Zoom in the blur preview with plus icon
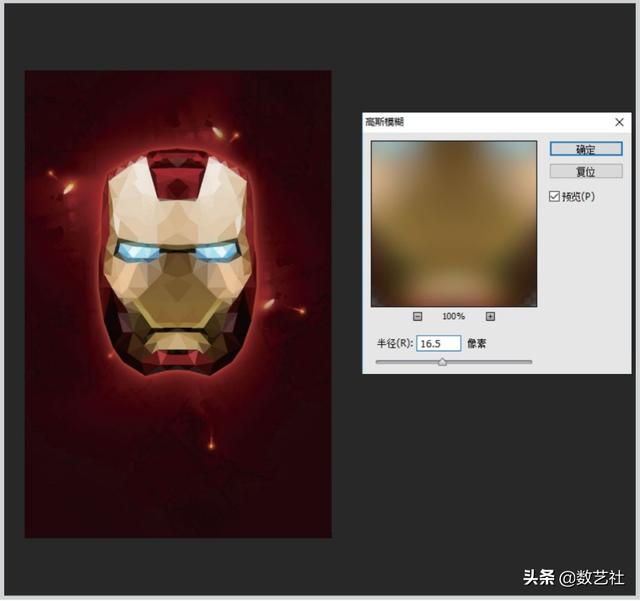The height and width of the screenshot is (601, 640). pos(490,316)
